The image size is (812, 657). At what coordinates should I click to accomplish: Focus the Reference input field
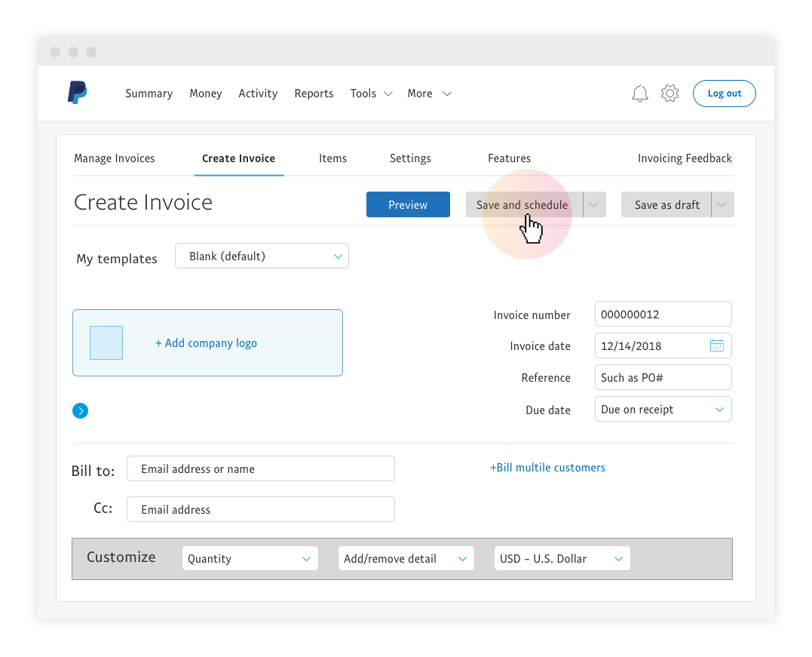click(663, 378)
